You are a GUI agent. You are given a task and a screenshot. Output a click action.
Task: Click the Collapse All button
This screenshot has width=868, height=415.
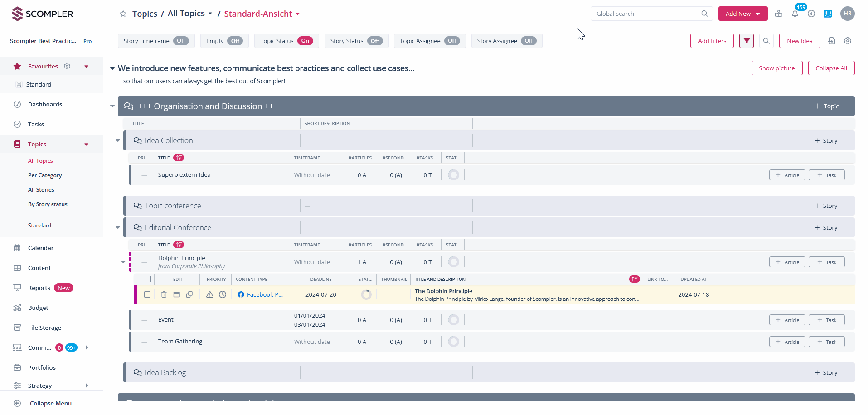coord(831,68)
